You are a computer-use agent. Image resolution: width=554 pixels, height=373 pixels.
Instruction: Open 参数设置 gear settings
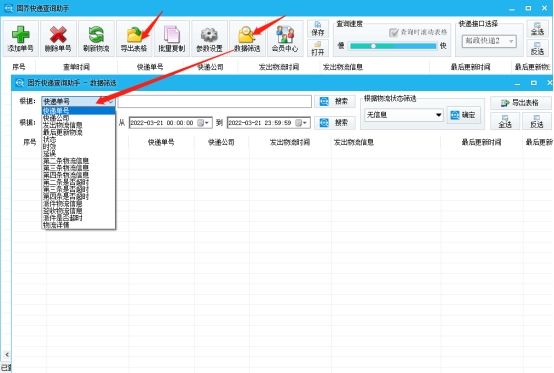tap(210, 38)
